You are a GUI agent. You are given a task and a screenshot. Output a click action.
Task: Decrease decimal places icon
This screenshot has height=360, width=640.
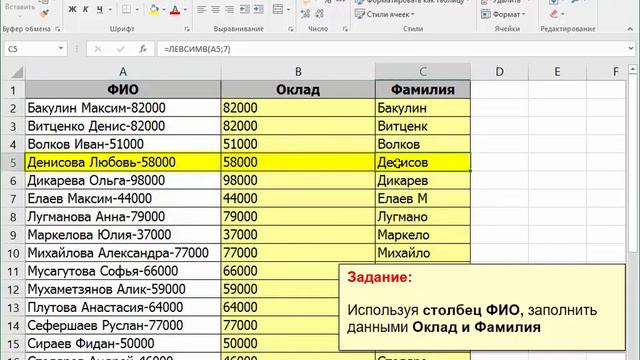click(320, 14)
